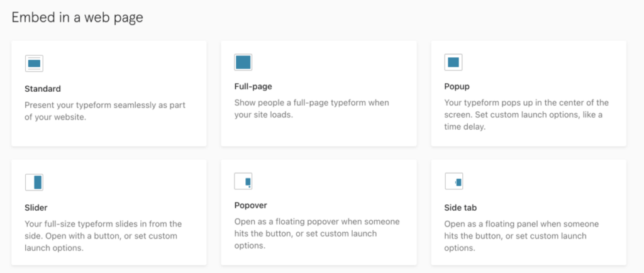This screenshot has height=273, width=644.
Task: Click the Full-page embed icon
Action: coord(243,62)
